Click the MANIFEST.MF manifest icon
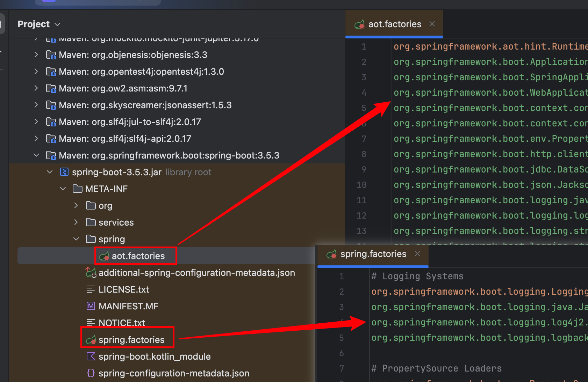This screenshot has width=588, height=382. tap(91, 306)
